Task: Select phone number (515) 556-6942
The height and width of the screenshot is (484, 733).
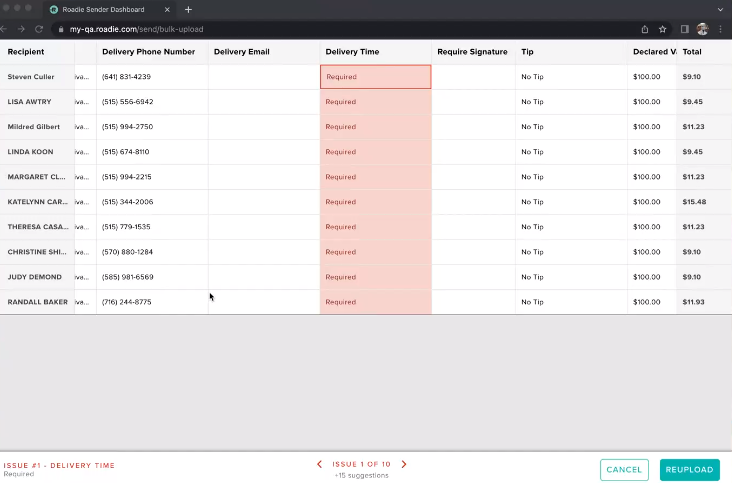Action: (x=127, y=102)
